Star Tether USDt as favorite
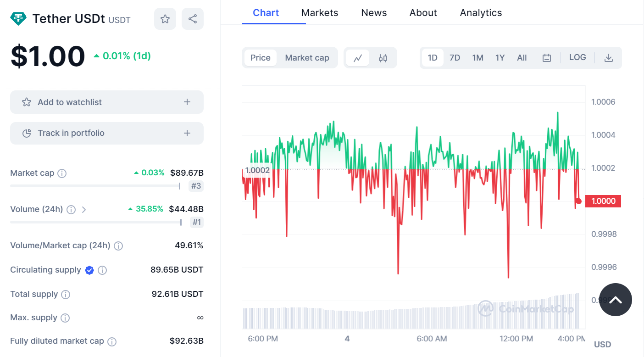The image size is (644, 357). click(x=165, y=19)
